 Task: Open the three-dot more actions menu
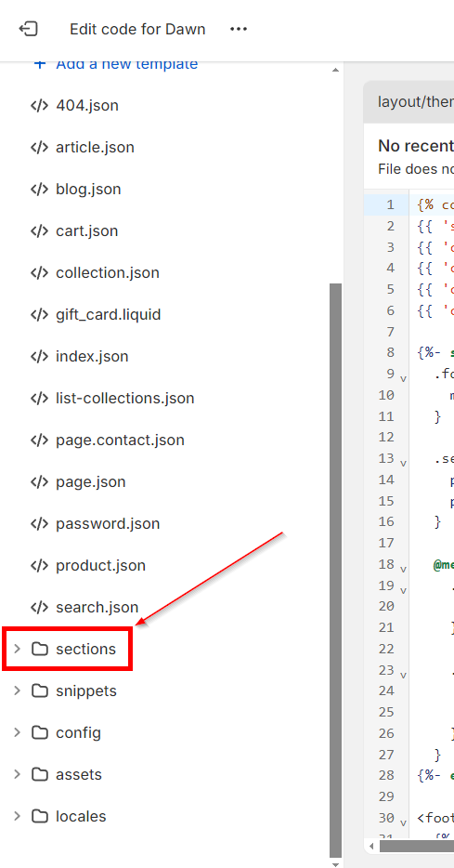(x=239, y=29)
